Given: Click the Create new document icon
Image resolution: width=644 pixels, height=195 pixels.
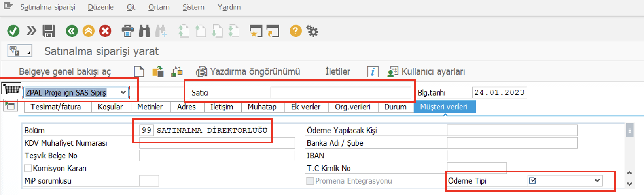Looking at the screenshot, I should [139, 71].
